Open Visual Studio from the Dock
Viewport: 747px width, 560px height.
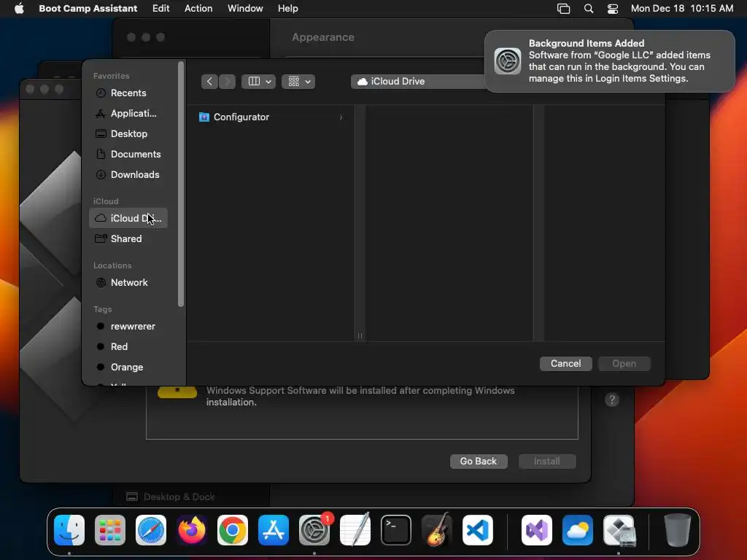pyautogui.click(x=537, y=530)
